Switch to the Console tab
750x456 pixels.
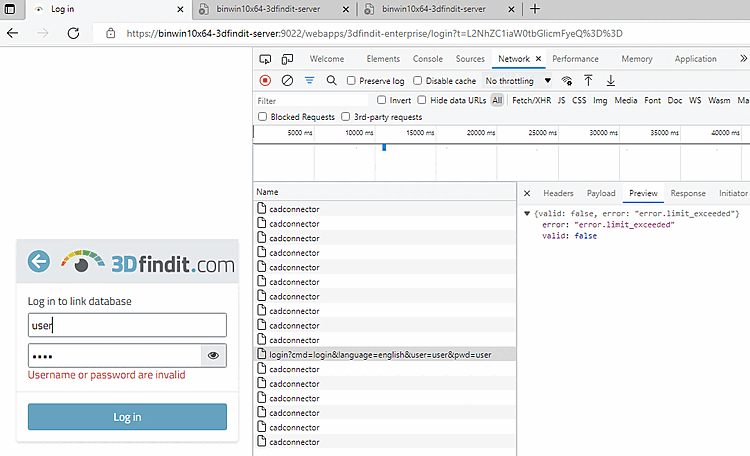pos(428,59)
